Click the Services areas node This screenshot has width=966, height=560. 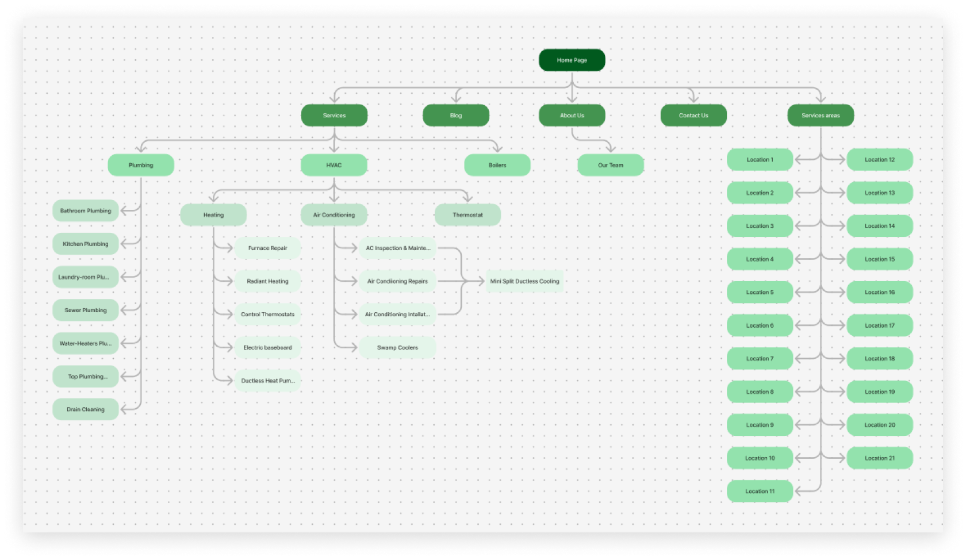820,116
